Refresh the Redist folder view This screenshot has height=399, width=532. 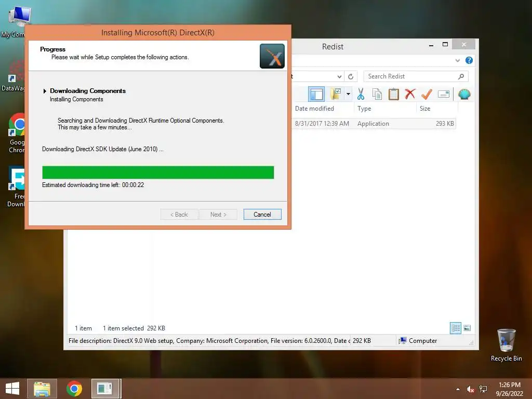[351, 77]
